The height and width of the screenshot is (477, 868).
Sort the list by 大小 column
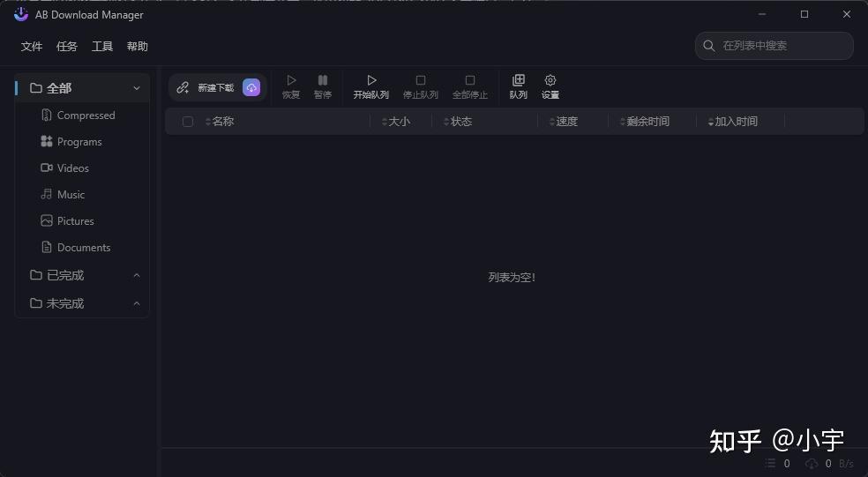pos(396,121)
